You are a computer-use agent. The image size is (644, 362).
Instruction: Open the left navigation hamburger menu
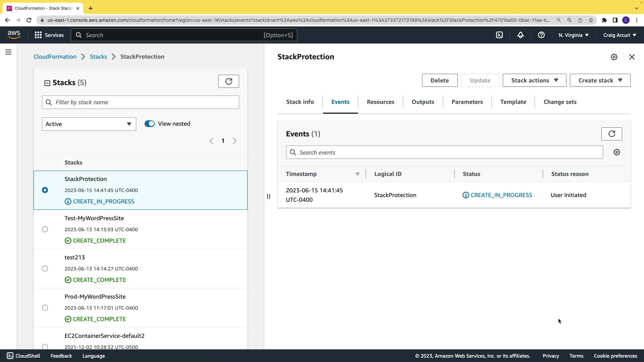8,52
